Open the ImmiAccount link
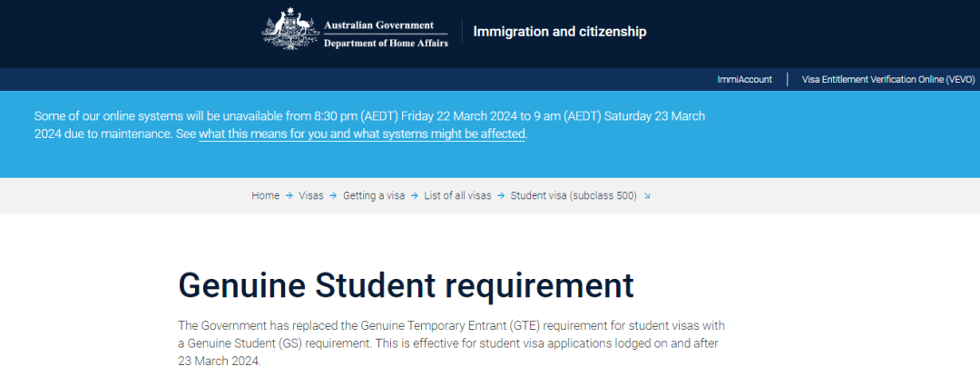 [744, 79]
